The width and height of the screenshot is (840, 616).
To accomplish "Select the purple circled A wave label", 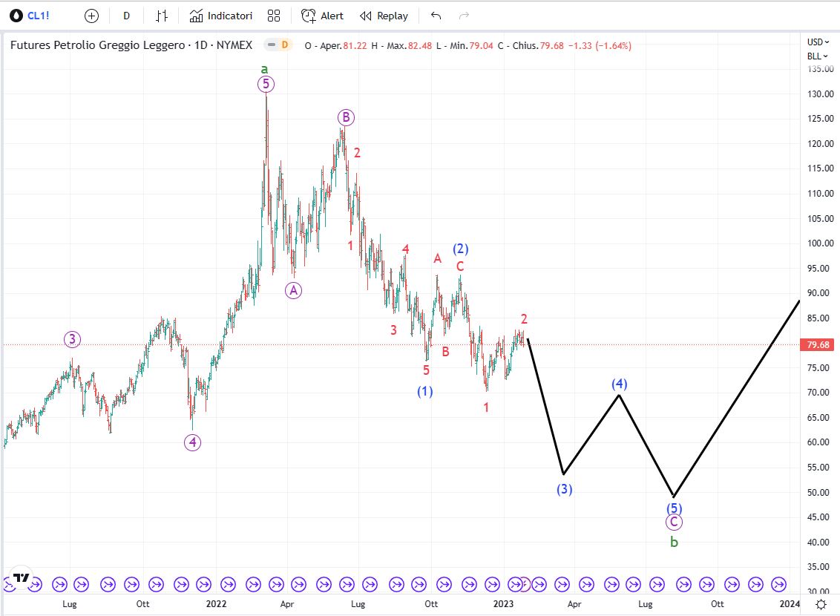I will (x=293, y=290).
